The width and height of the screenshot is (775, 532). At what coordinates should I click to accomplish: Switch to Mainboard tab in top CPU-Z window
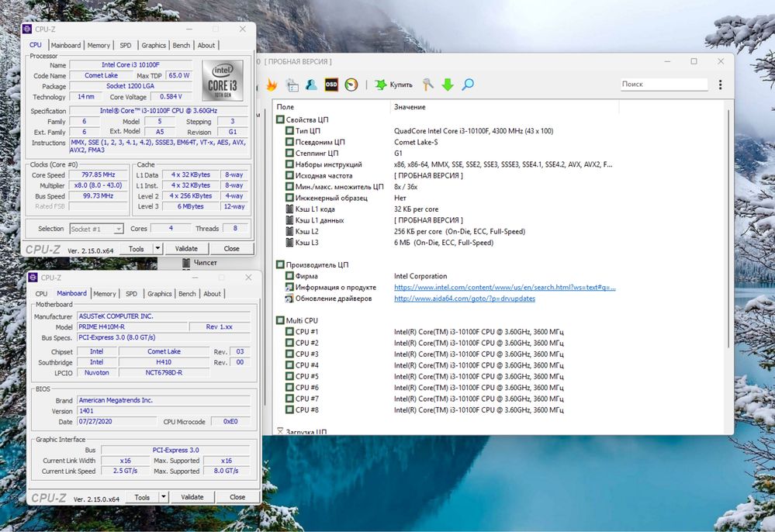coord(66,45)
